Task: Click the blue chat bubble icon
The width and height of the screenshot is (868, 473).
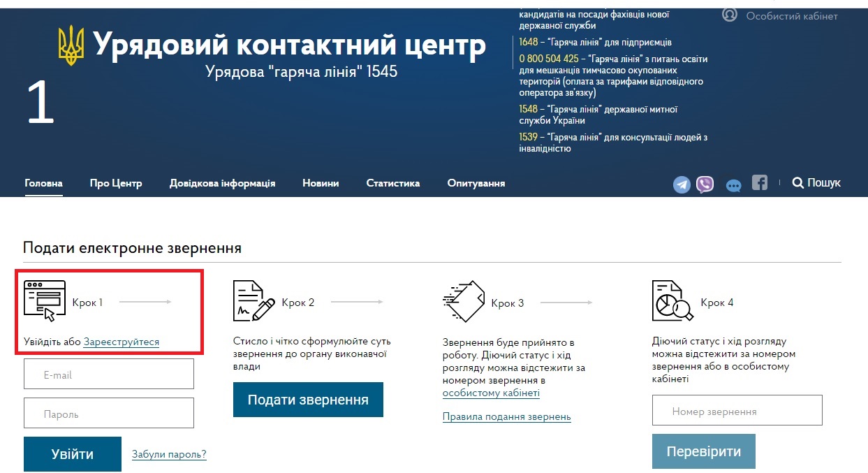Action: pos(733,186)
